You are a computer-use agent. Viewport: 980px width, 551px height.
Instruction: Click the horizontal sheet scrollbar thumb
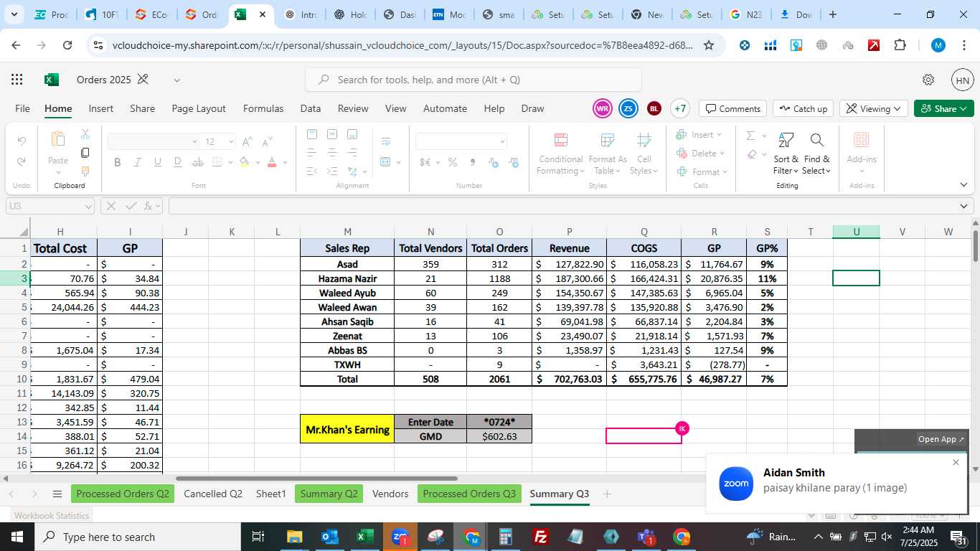(x=316, y=479)
